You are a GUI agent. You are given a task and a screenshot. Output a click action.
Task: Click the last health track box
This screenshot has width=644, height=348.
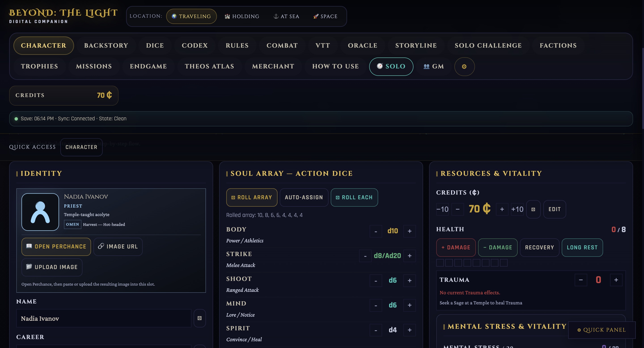click(x=504, y=263)
